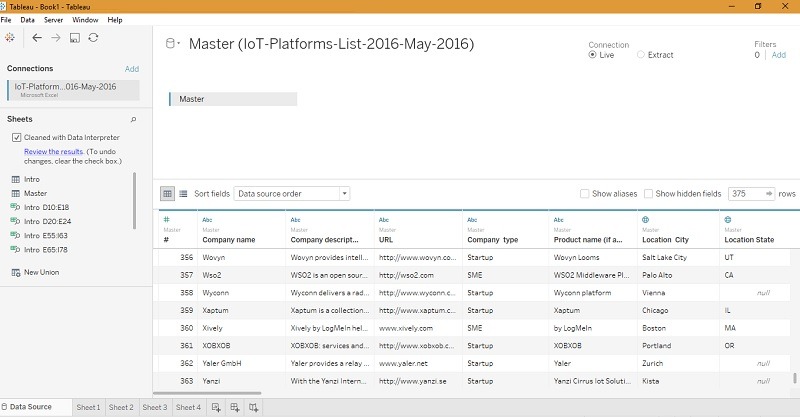
Task: Click the New Dashboard tab icon
Action: (235, 407)
